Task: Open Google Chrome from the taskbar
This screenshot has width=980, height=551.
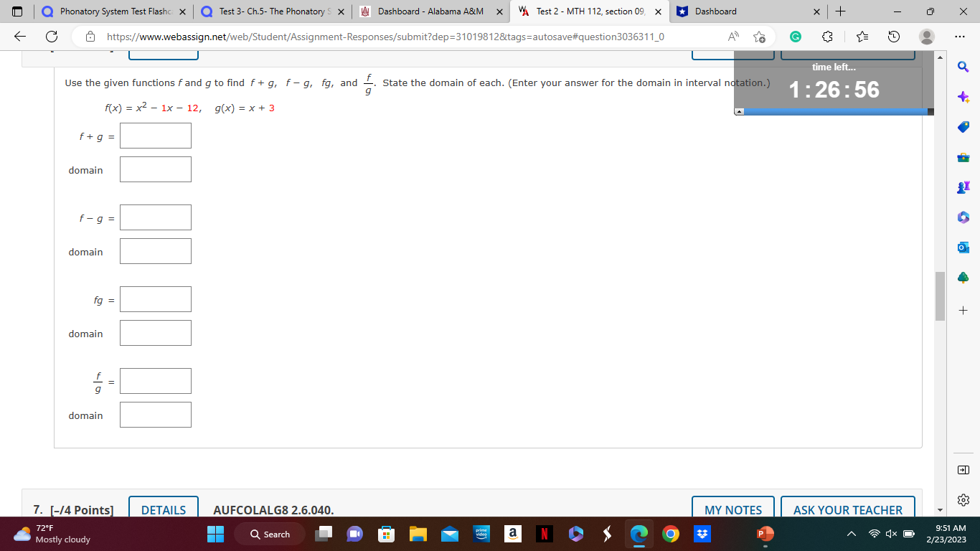Action: (x=670, y=534)
